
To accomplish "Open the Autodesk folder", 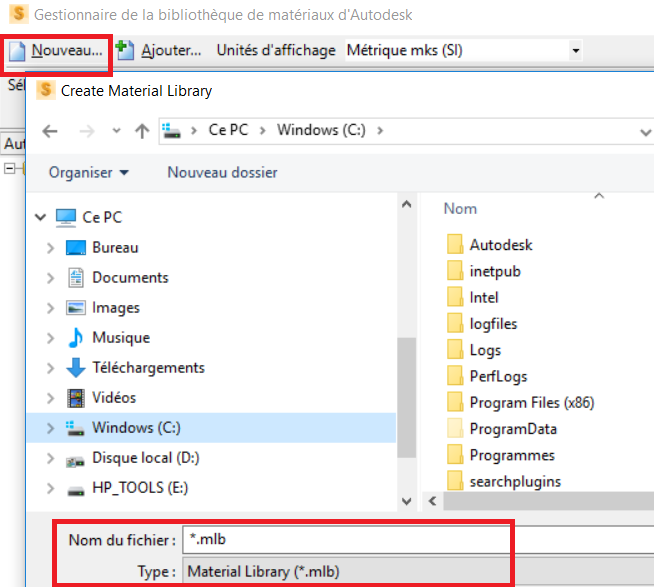I will pos(501,245).
